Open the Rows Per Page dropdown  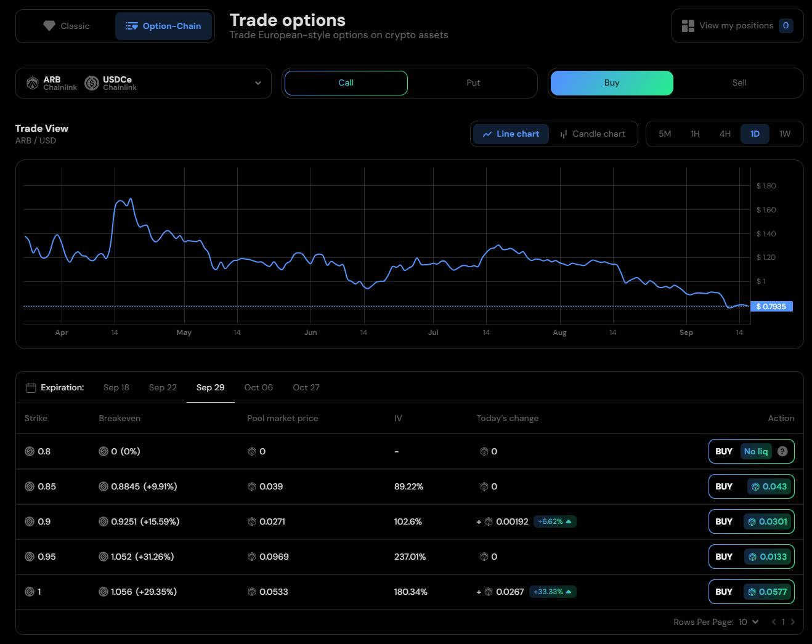click(749, 622)
